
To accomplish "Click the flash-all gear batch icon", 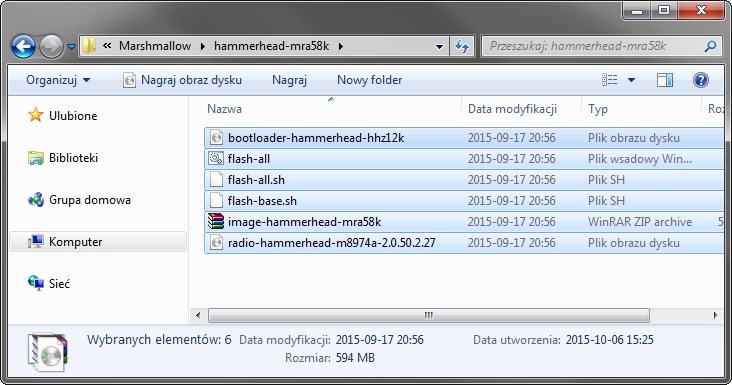I will point(216,159).
